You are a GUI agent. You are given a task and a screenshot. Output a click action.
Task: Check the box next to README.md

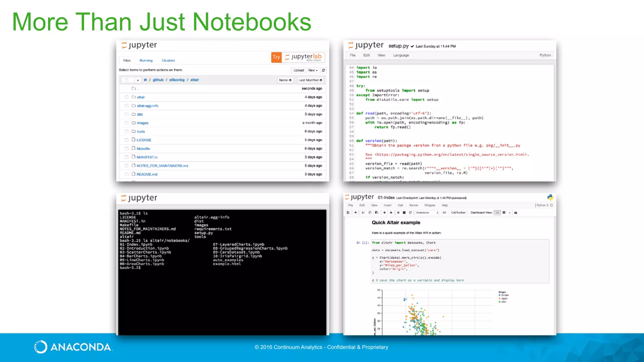(x=126, y=174)
